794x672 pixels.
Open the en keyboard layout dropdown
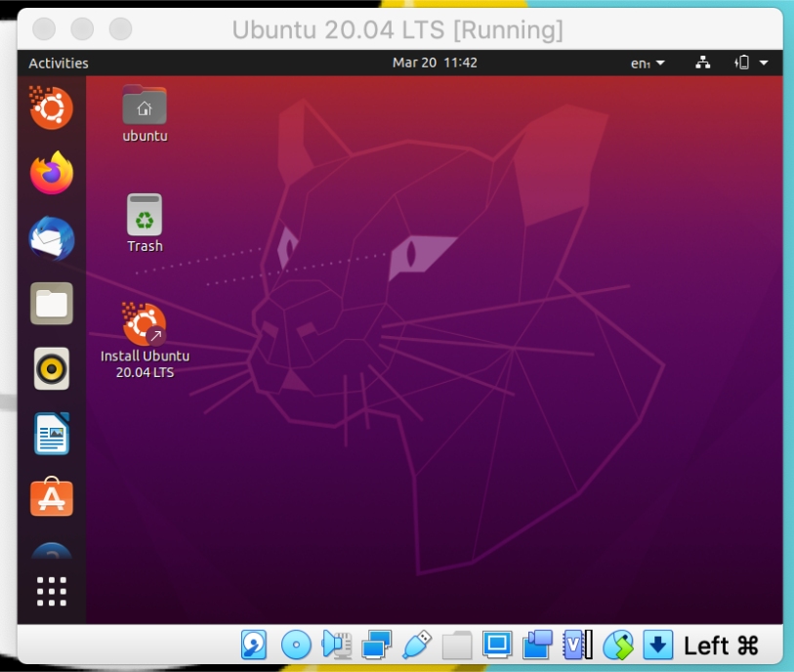(648, 63)
